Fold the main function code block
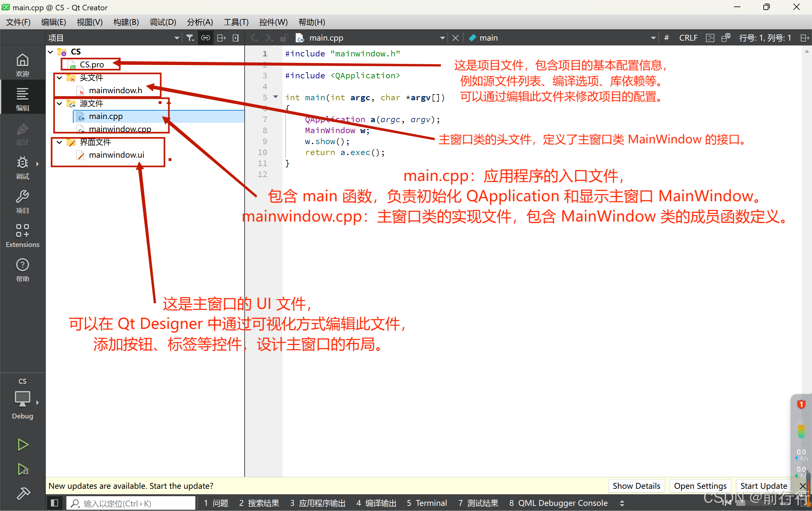812x511 pixels. [276, 97]
